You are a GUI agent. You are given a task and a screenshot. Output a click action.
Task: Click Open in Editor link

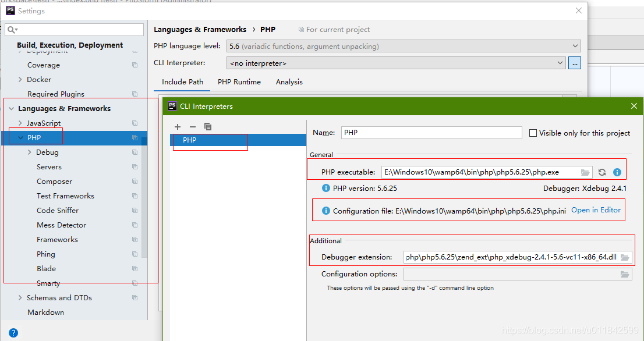pos(596,209)
